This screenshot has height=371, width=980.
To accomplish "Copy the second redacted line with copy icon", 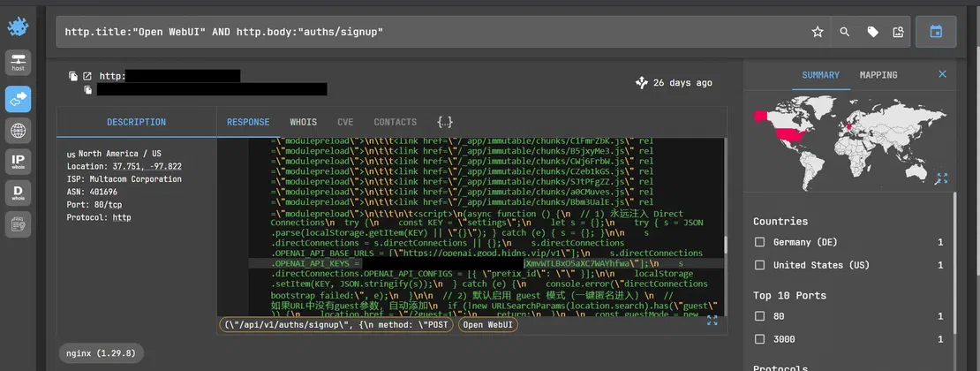I will [x=88, y=90].
